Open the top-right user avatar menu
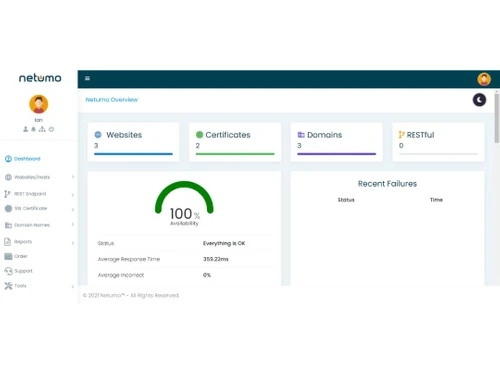 point(484,79)
